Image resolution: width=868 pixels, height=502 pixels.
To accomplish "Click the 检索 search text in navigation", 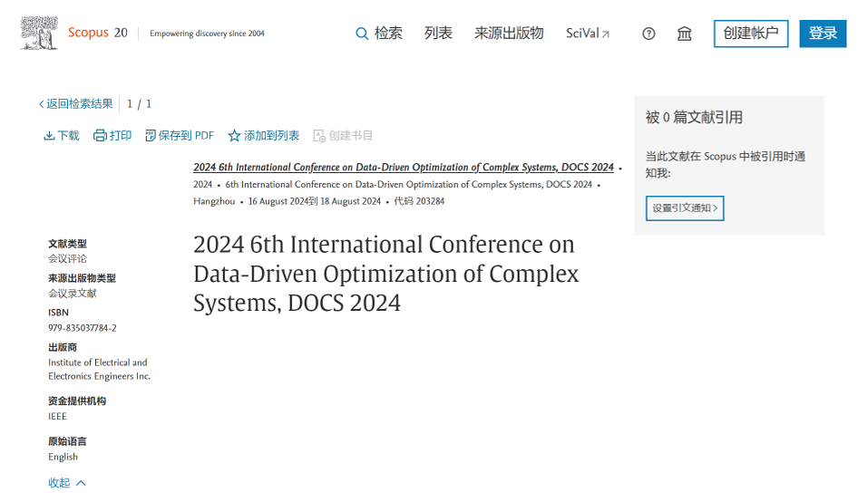I will coord(388,34).
